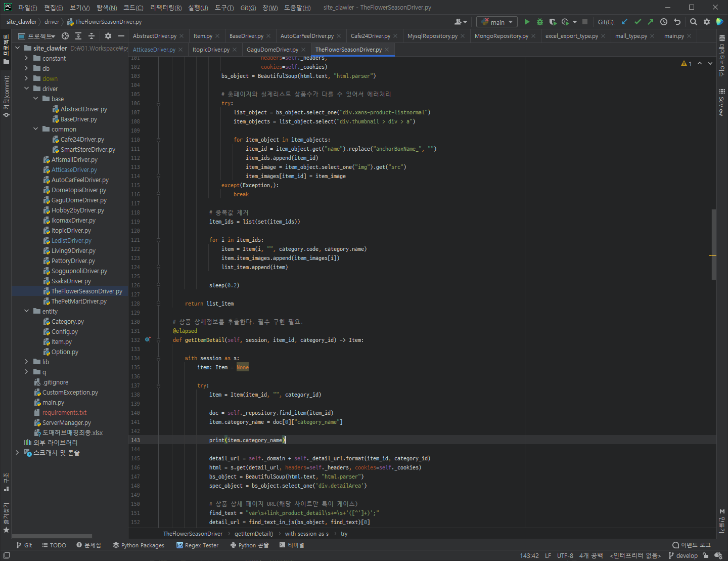Run the main configuration with the green play icon
728x561 pixels.
(x=527, y=22)
